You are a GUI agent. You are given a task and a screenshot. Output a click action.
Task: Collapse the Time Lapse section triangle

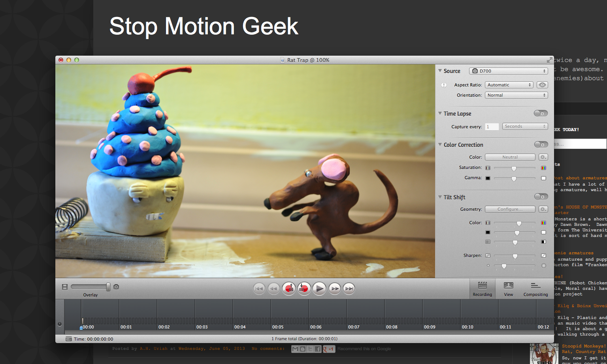[440, 113]
